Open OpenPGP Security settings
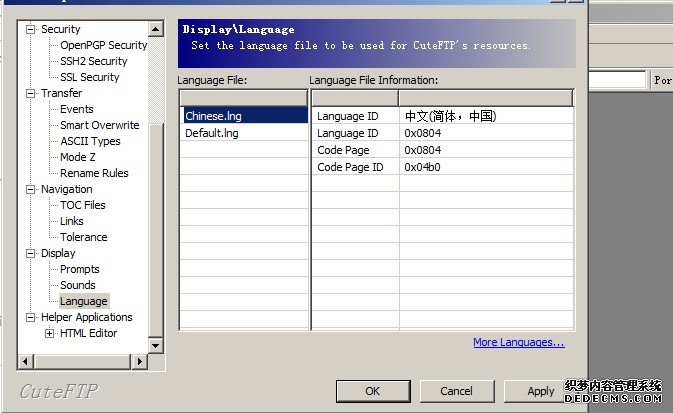 coord(103,45)
